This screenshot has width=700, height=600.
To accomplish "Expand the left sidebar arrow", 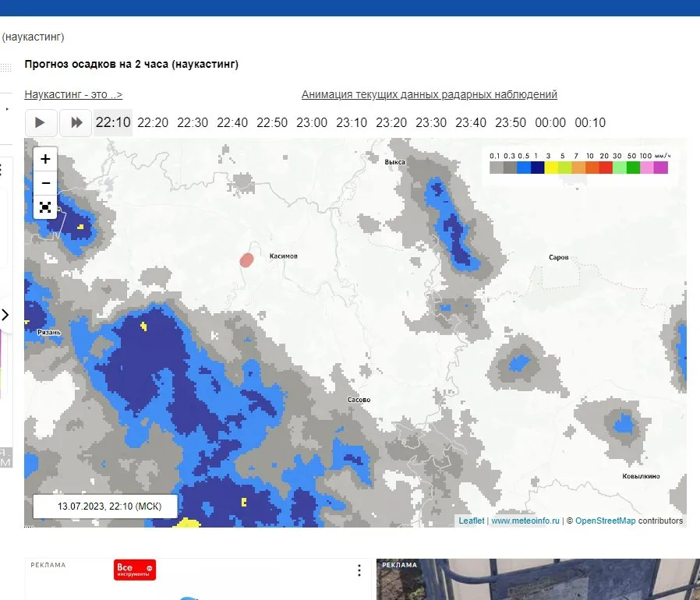I will click(5, 315).
